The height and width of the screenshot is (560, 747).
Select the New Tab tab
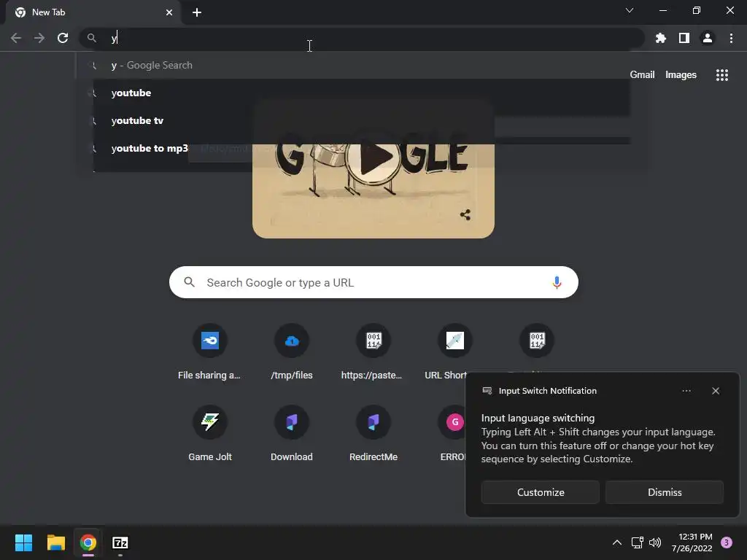93,12
